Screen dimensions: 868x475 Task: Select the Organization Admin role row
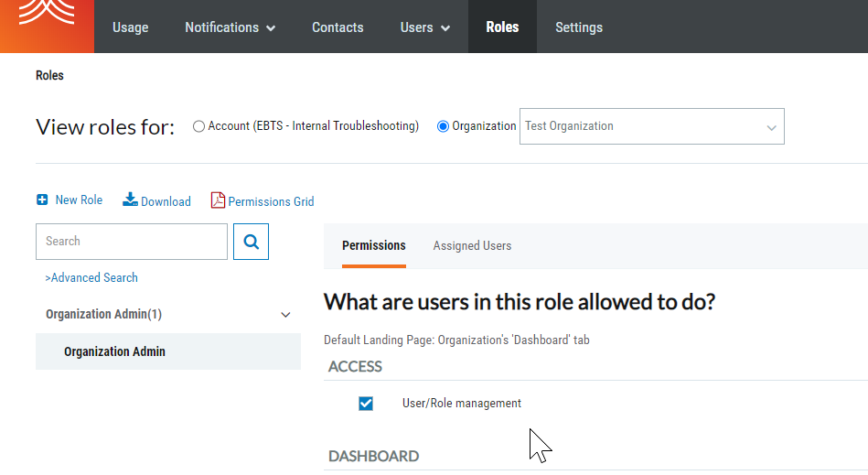(x=168, y=351)
